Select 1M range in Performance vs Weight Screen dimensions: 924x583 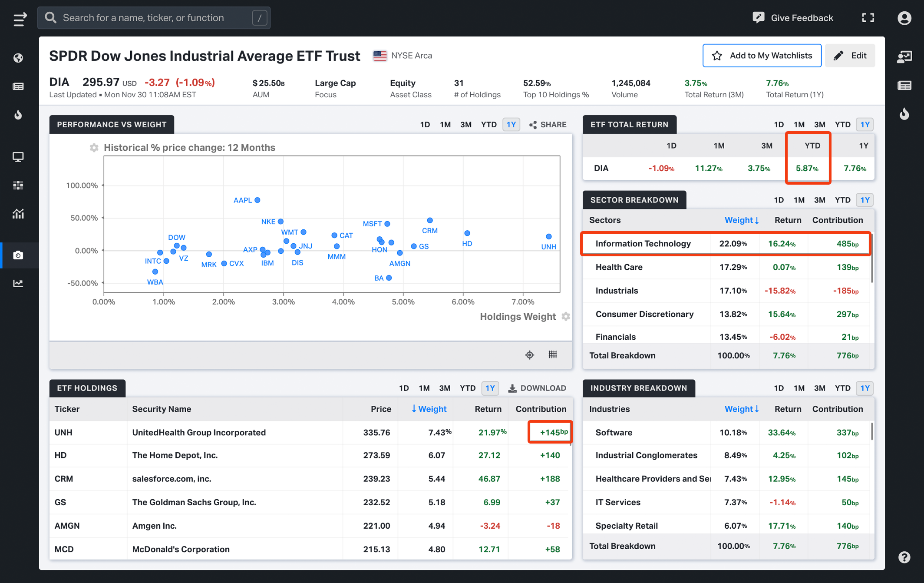click(445, 125)
